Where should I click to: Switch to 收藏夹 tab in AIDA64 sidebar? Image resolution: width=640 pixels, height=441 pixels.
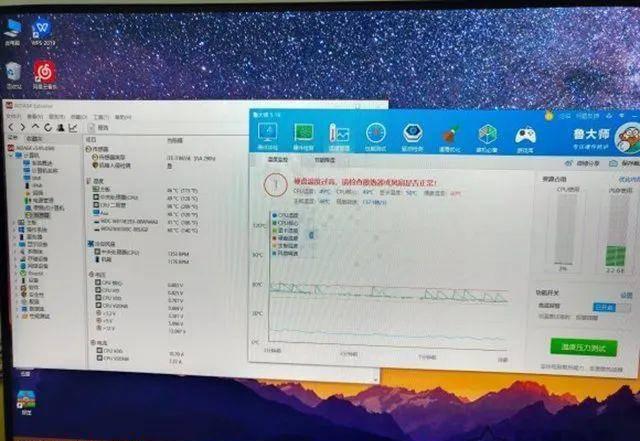coord(34,138)
